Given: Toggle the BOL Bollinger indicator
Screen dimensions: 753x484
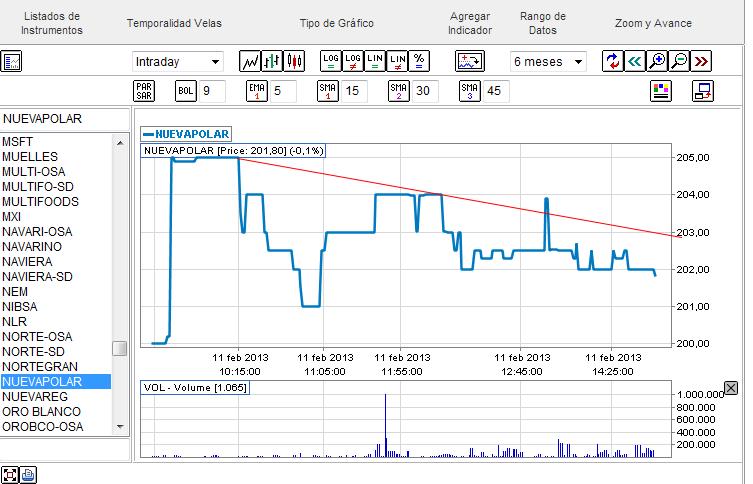Looking at the screenshot, I should coord(185,91).
